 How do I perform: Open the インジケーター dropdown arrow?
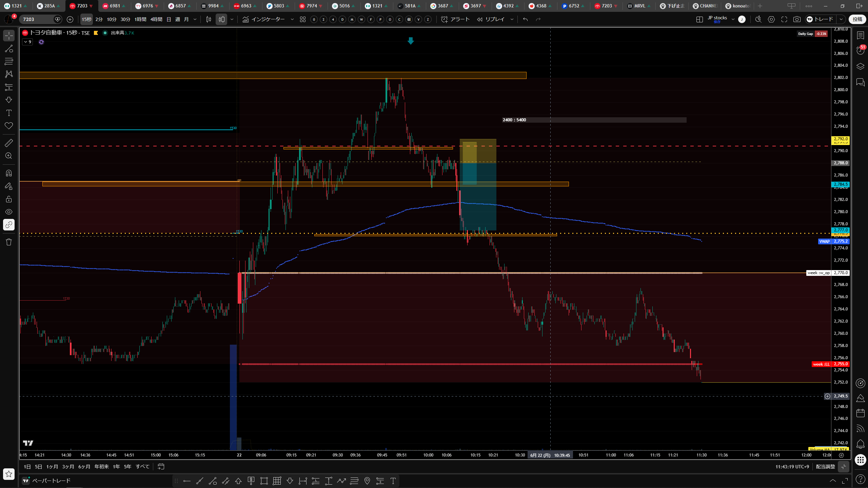(x=292, y=19)
